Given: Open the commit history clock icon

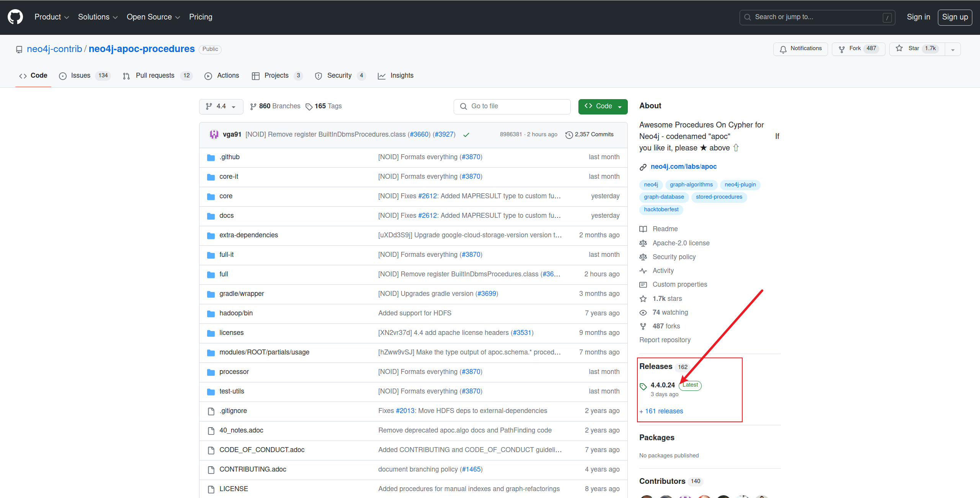Looking at the screenshot, I should coord(569,135).
